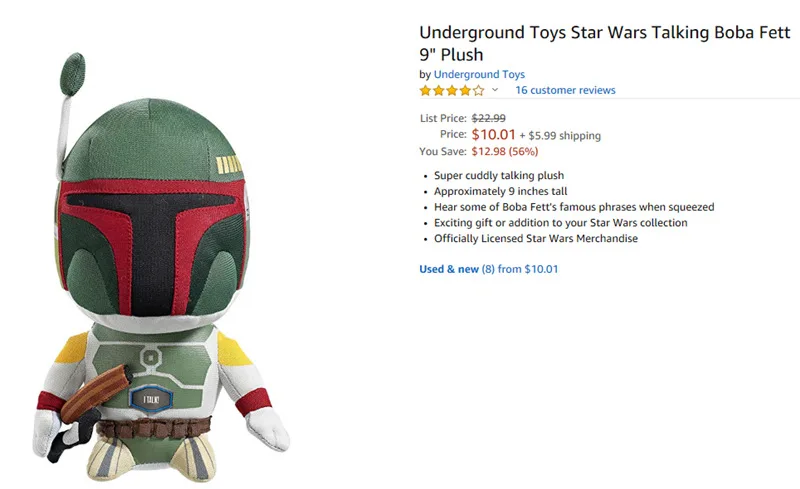Click the + $5.99 shipping text

(560, 136)
